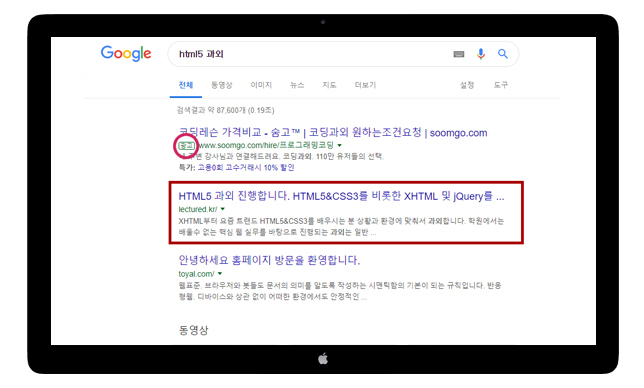The width and height of the screenshot is (644, 388).
Task: Expand the 더보기 menu
Action: point(366,85)
